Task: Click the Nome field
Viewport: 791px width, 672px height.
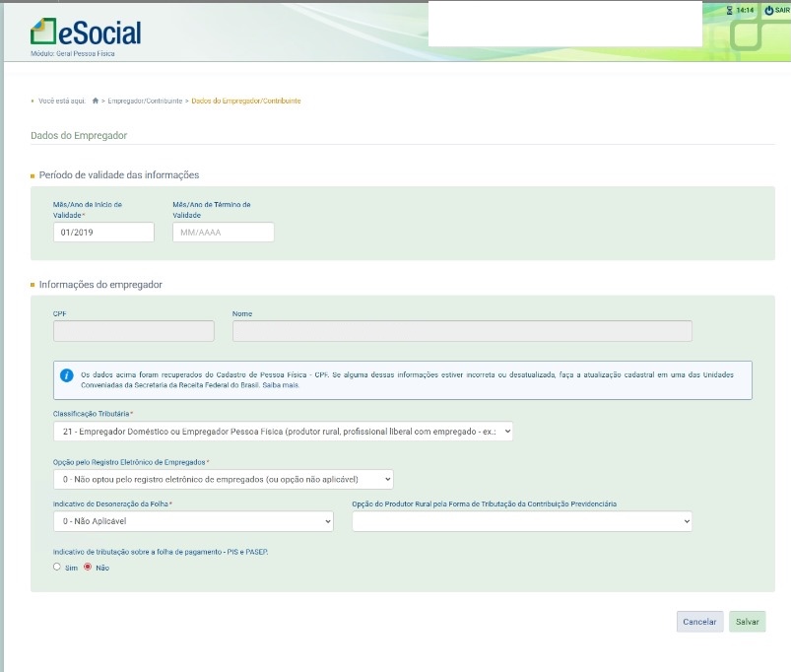Action: point(462,331)
